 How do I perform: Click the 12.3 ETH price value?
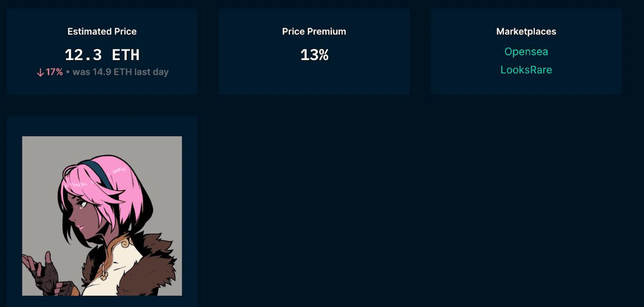(x=102, y=55)
